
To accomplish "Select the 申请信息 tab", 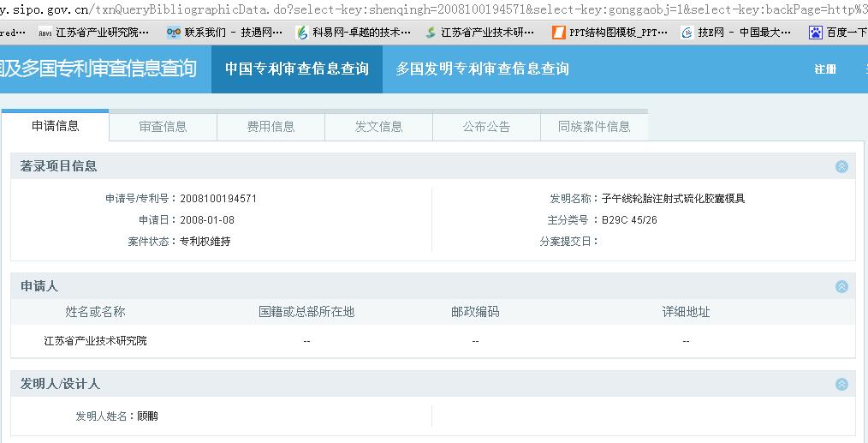I will click(56, 126).
